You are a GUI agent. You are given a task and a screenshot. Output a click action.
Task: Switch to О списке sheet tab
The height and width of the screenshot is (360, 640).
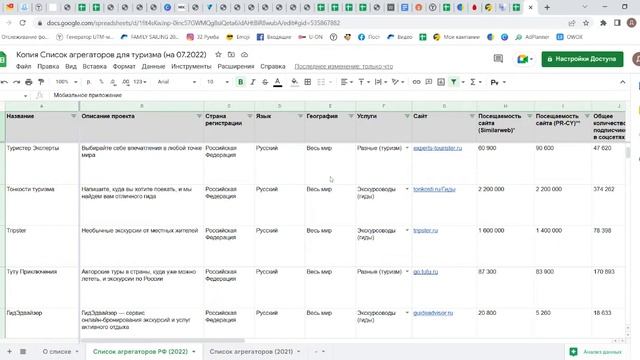tap(60, 351)
